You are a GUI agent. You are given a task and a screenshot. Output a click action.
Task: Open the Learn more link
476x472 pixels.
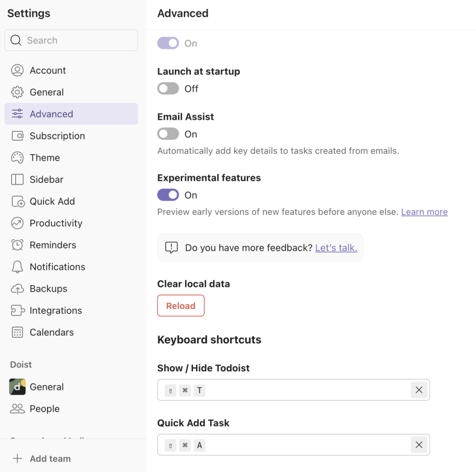tap(424, 211)
